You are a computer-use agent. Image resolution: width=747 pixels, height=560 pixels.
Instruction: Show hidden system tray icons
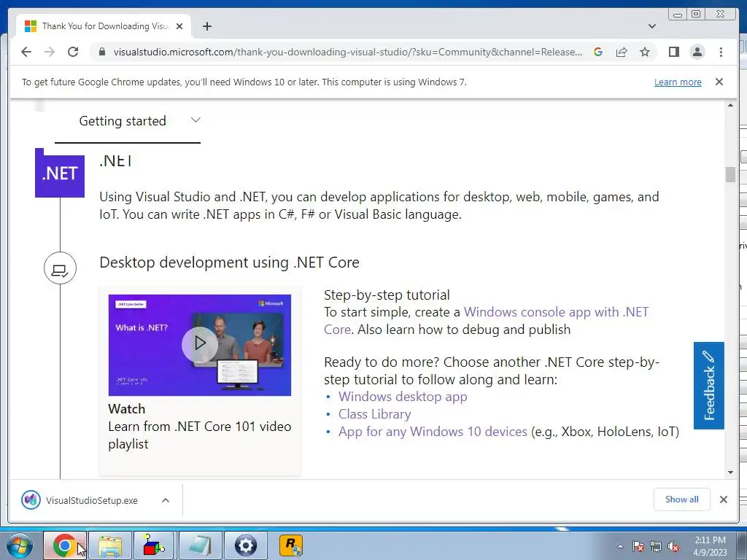[620, 546]
